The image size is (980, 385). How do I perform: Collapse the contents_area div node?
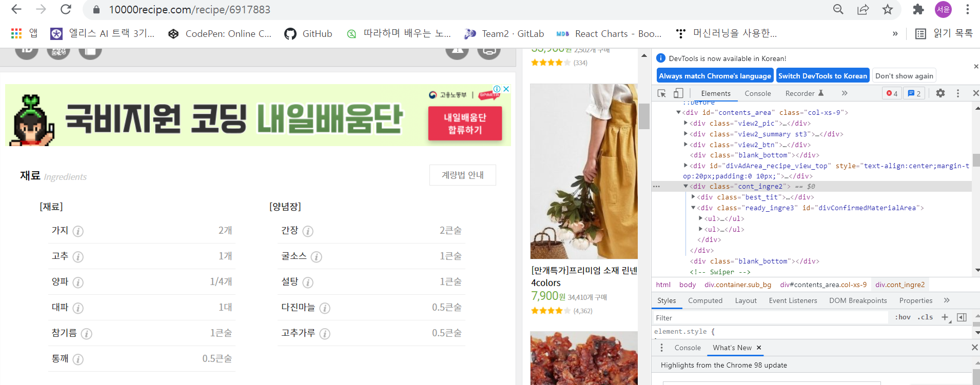point(678,112)
